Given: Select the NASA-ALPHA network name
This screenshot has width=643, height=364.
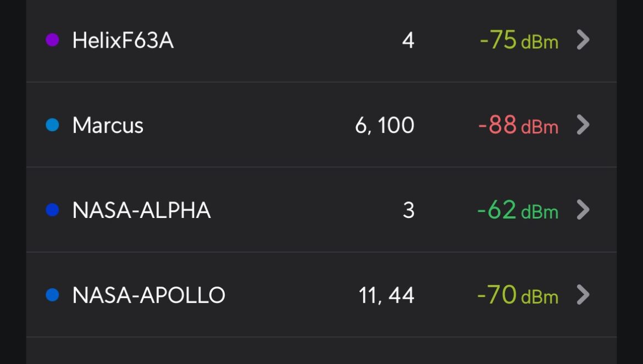Looking at the screenshot, I should point(141,210).
